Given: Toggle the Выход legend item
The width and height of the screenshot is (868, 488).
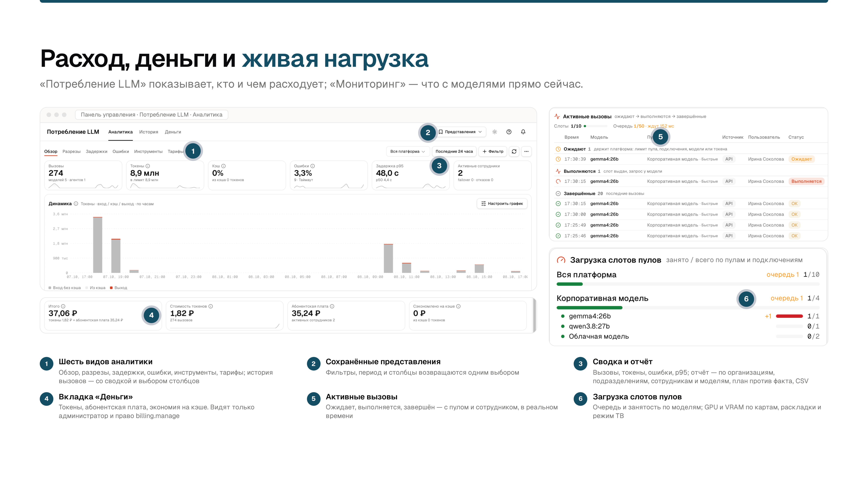Looking at the screenshot, I should 118,288.
